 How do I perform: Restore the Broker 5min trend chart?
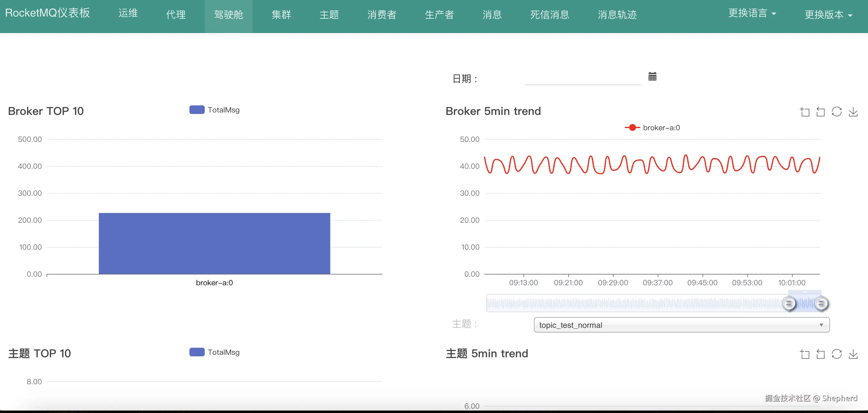[x=837, y=112]
